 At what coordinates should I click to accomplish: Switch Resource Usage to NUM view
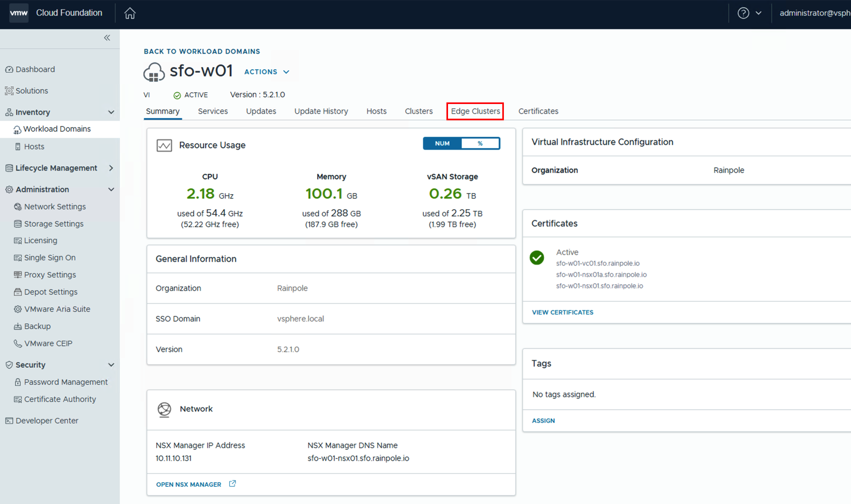(442, 144)
